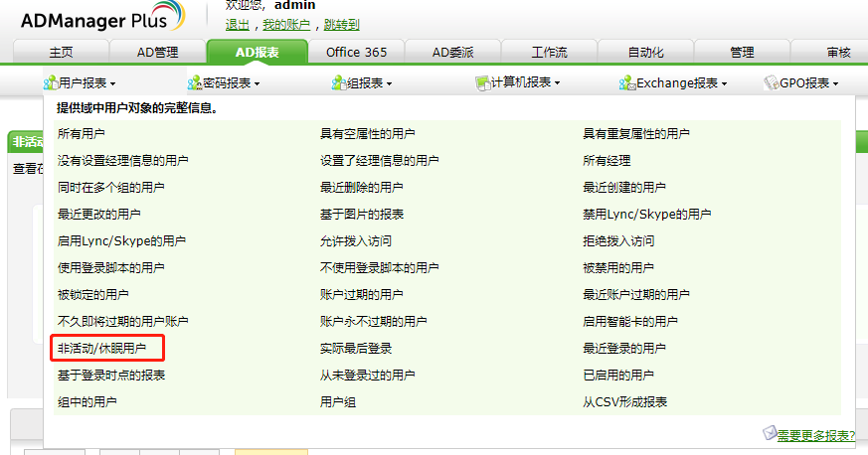Expand the GPO报表 dropdown arrow
The image size is (868, 455).
coord(835,84)
